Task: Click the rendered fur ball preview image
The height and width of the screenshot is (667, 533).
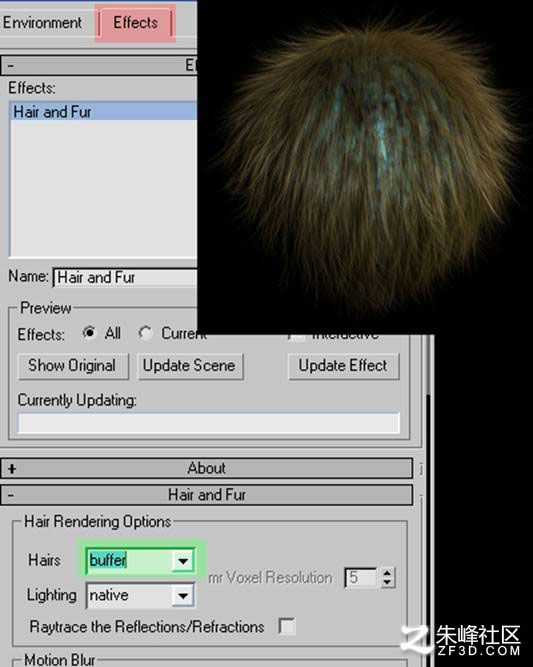Action: pos(366,166)
